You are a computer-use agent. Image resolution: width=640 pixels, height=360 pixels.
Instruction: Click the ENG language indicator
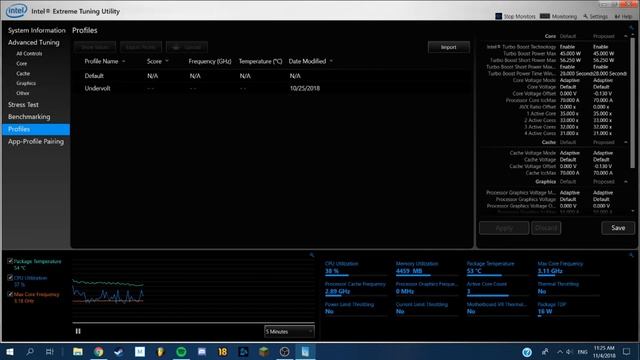582,352
